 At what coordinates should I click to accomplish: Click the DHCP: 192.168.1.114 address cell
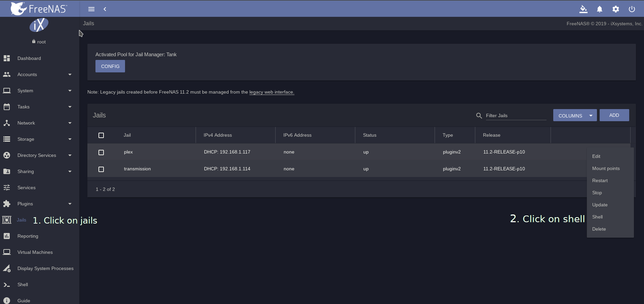pyautogui.click(x=227, y=169)
